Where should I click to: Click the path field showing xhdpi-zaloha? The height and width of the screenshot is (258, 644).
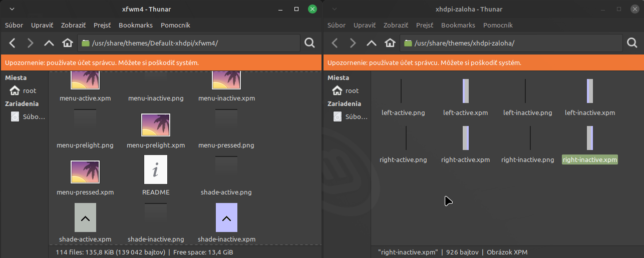[x=511, y=43]
